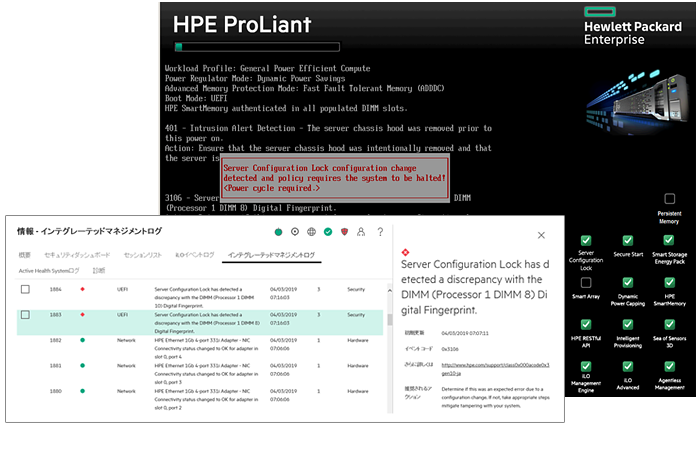
Task: Close the event details pane with X
Action: pyautogui.click(x=542, y=235)
